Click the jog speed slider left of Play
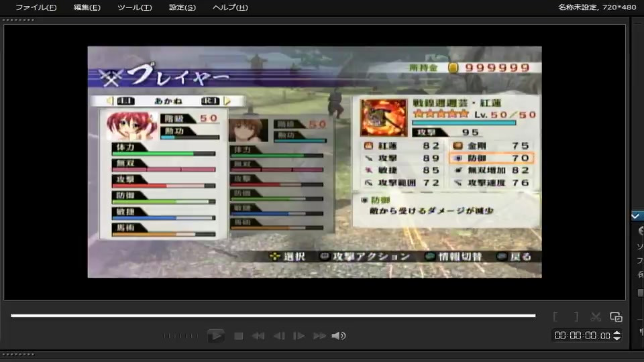This screenshot has height=362, width=644. (180, 336)
